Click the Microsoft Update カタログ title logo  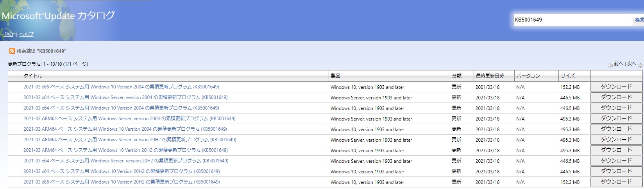tap(58, 16)
